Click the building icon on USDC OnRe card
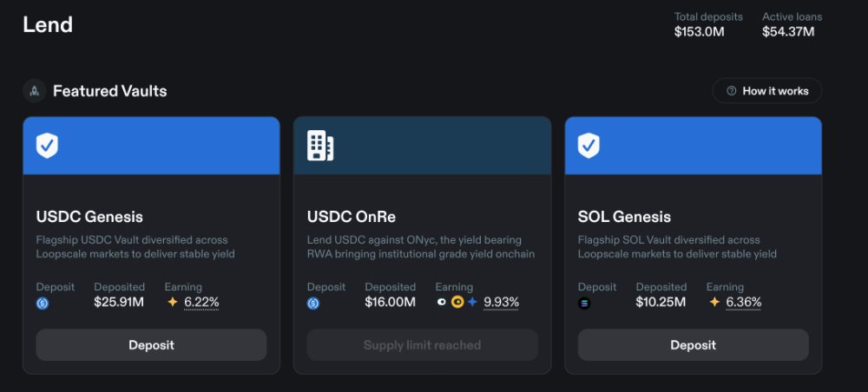 click(320, 146)
